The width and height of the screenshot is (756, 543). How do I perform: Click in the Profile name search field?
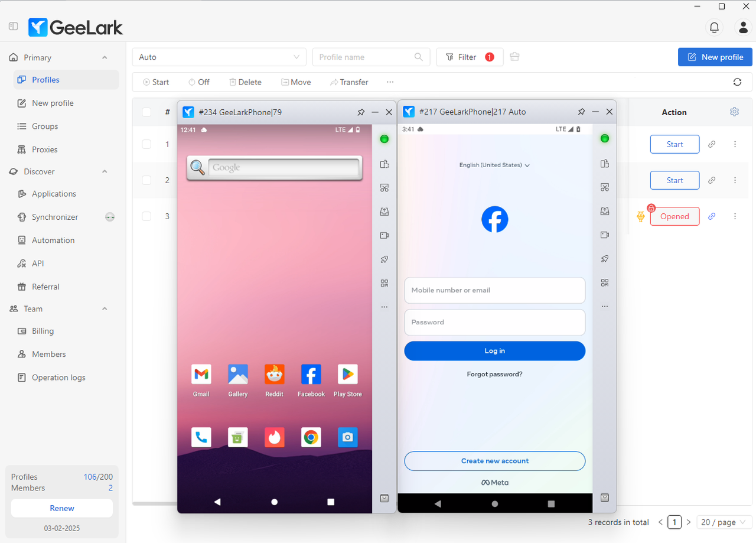coord(370,57)
